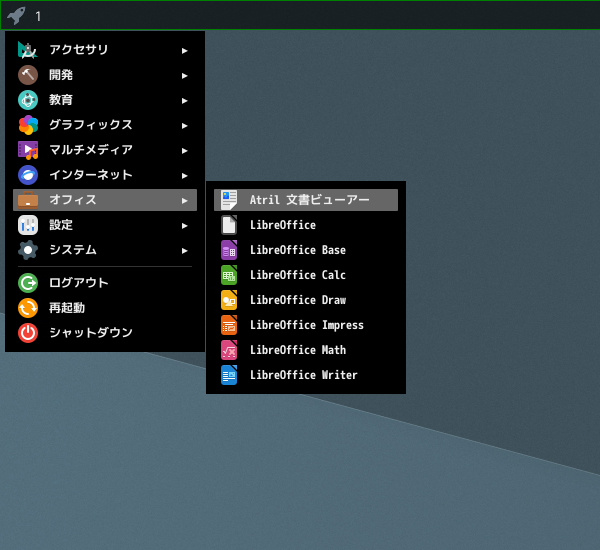The width and height of the screenshot is (600, 550).
Task: Expand the 設定 submenu arrow
Action: [184, 226]
